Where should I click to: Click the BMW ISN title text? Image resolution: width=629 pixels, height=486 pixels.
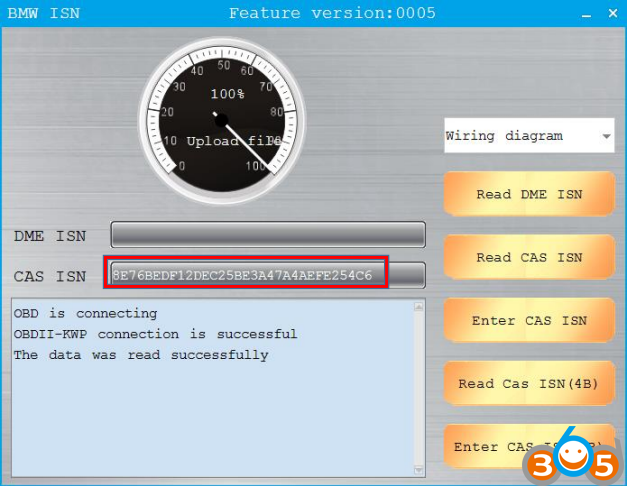44,13
